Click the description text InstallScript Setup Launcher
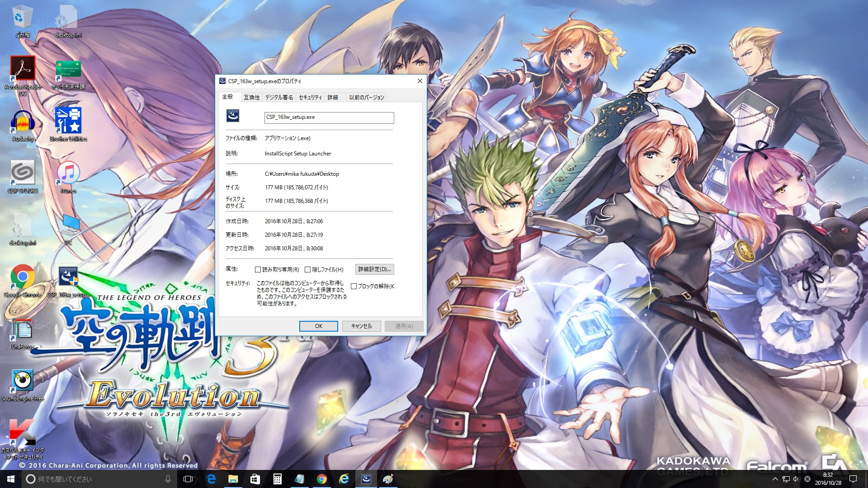 click(x=298, y=154)
